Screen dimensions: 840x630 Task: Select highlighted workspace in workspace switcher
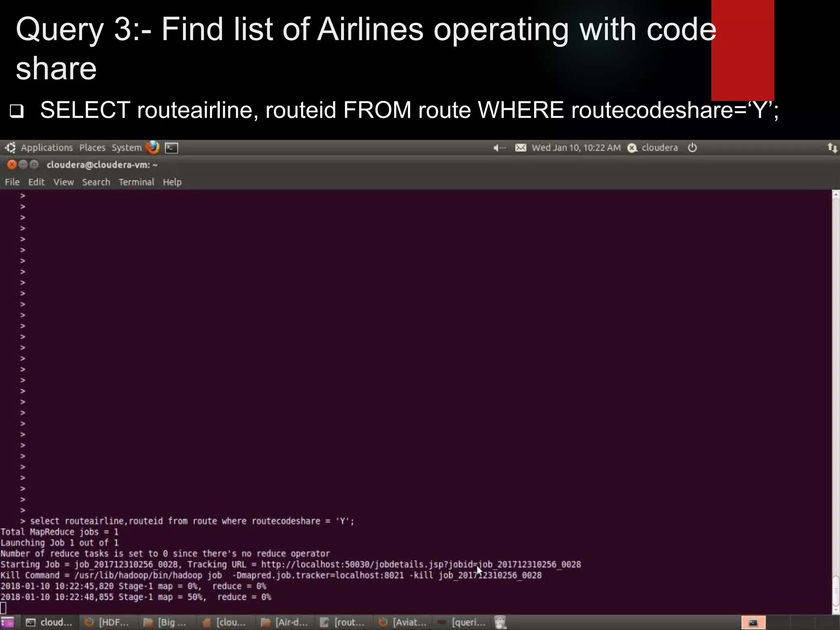coord(753,623)
